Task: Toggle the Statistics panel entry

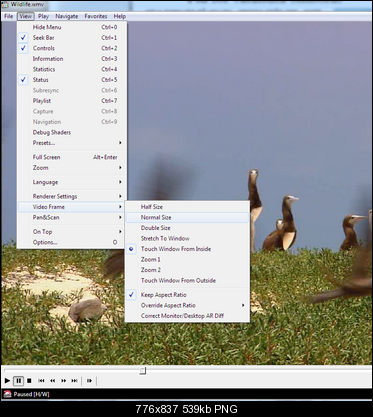Action: point(72,69)
